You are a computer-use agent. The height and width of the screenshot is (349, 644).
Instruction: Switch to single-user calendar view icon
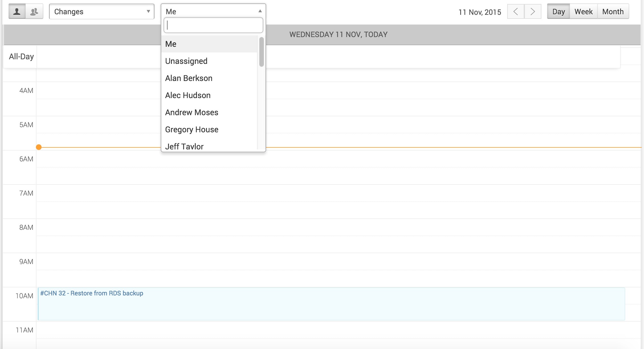[x=17, y=12]
